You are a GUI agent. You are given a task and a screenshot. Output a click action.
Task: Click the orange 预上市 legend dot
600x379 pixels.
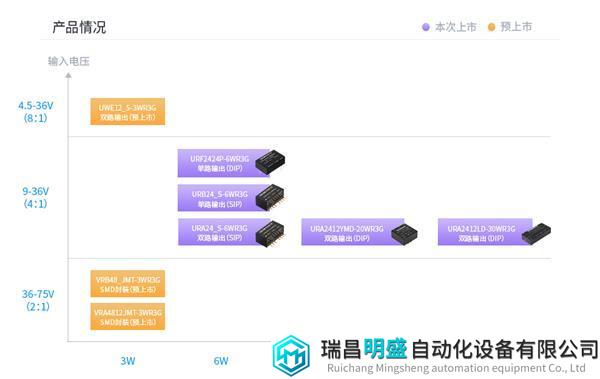point(491,27)
